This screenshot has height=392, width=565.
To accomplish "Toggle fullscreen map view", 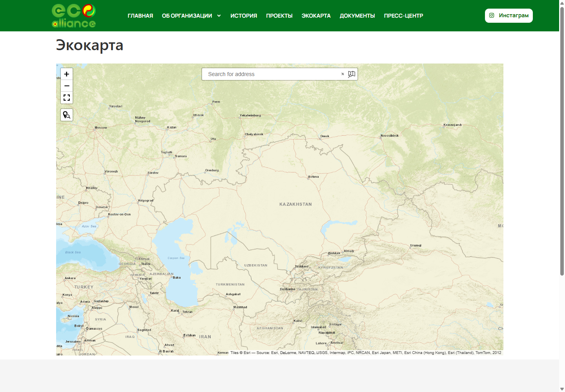I will (67, 98).
